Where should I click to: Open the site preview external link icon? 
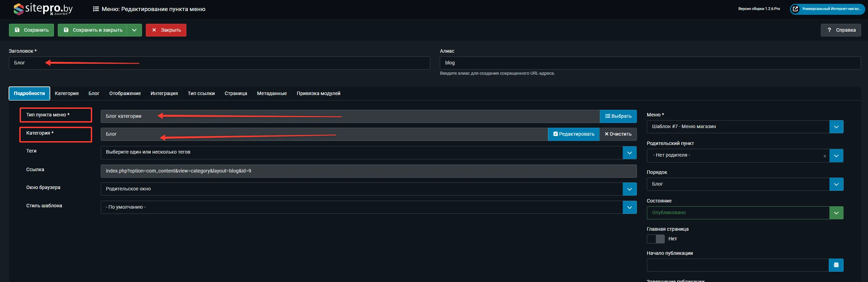click(795, 9)
